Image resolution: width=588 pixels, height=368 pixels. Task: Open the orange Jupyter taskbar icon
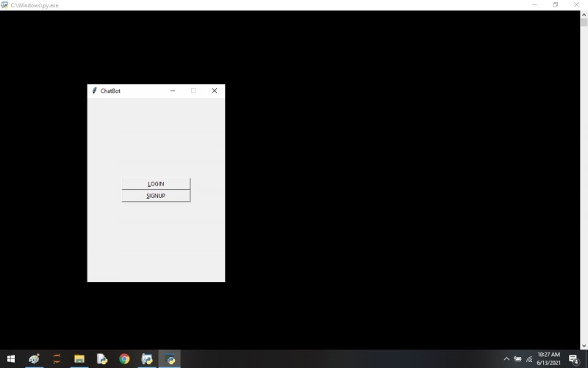click(57, 359)
